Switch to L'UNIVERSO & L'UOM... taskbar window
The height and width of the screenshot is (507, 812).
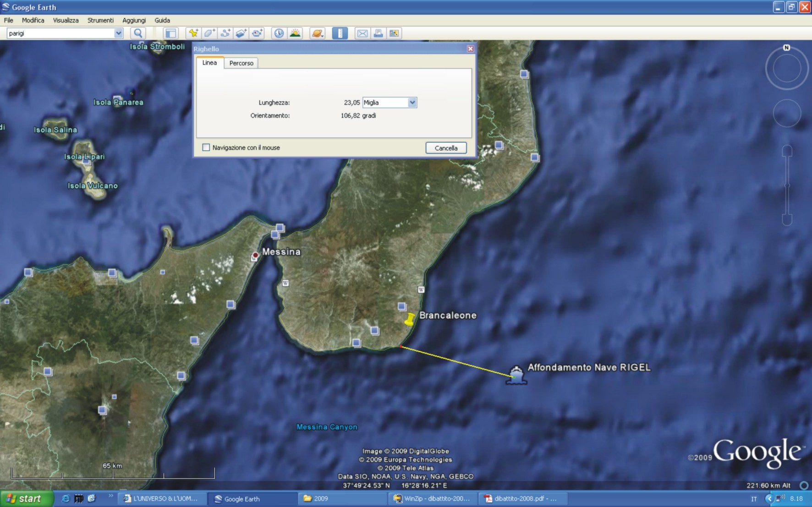point(162,498)
